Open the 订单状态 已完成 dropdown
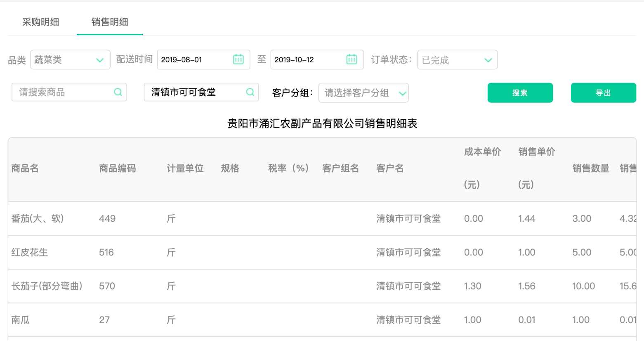 pos(457,60)
